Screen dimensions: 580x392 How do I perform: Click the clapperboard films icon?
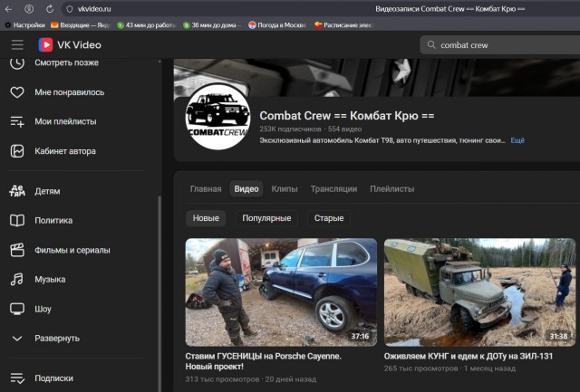[x=17, y=250]
